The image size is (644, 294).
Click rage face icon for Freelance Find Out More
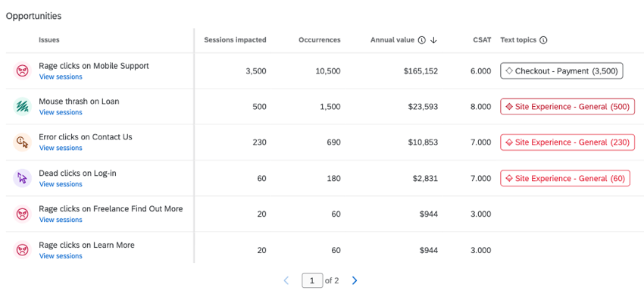[22, 214]
